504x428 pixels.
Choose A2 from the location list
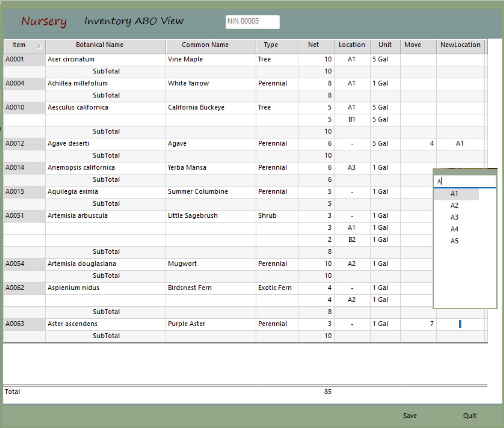click(x=454, y=206)
